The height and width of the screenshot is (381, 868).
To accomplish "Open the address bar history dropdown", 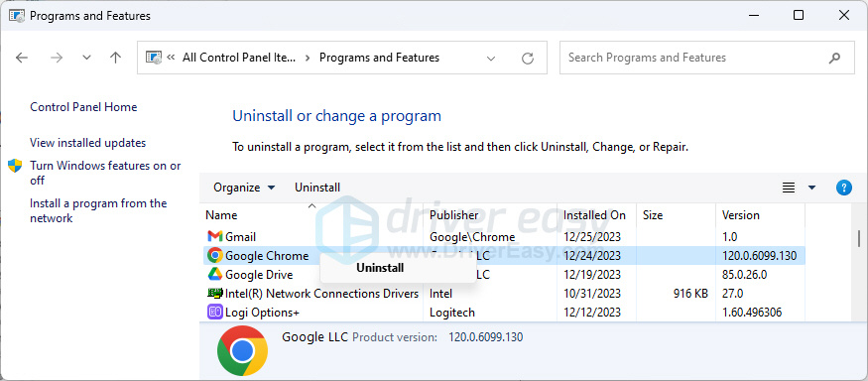I will pyautogui.click(x=490, y=59).
